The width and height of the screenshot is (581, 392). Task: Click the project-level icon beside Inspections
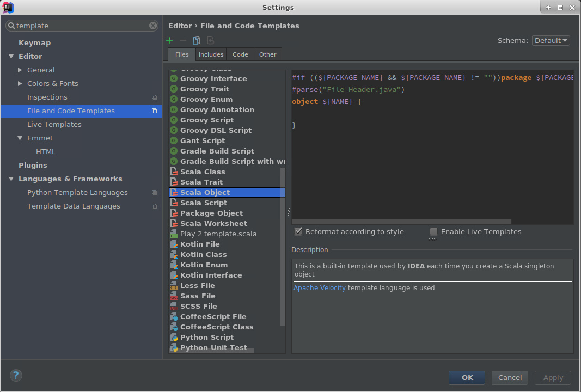(155, 97)
